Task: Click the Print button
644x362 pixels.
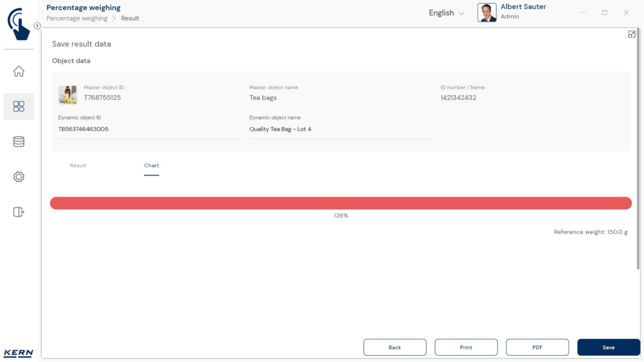Action: (x=466, y=348)
